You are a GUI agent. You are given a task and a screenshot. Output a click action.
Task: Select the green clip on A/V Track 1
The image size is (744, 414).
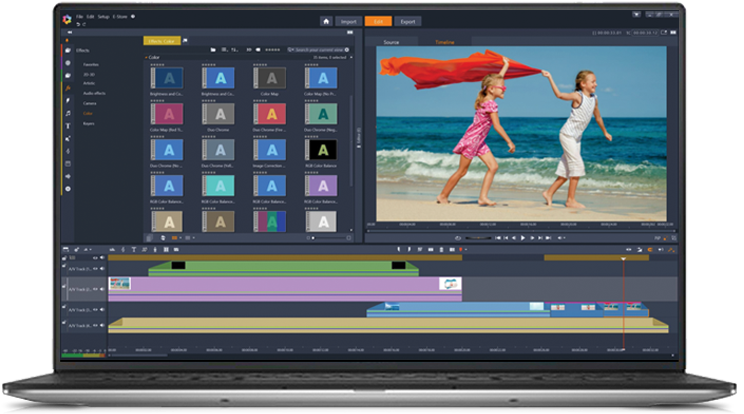click(283, 268)
